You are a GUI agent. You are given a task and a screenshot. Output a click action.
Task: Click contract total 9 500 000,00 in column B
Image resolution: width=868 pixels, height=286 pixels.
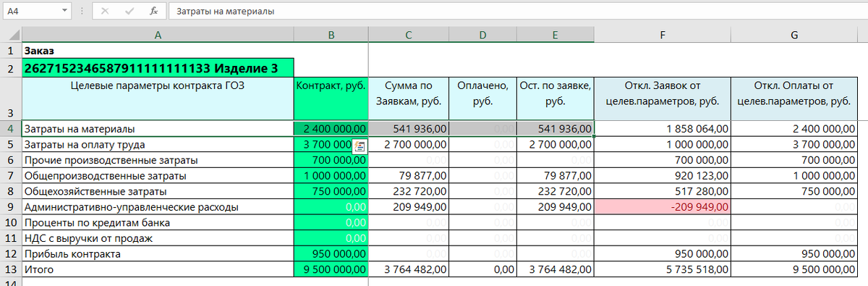point(331,269)
